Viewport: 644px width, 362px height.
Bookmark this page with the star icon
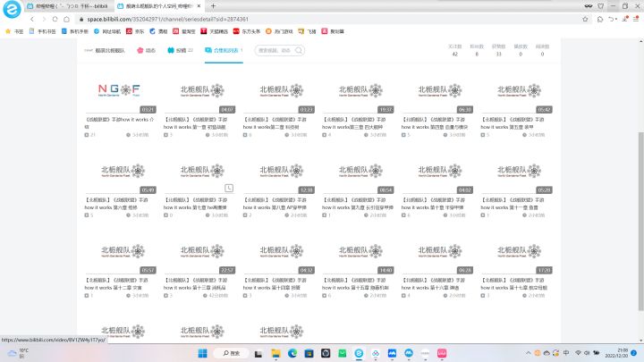click(x=585, y=19)
